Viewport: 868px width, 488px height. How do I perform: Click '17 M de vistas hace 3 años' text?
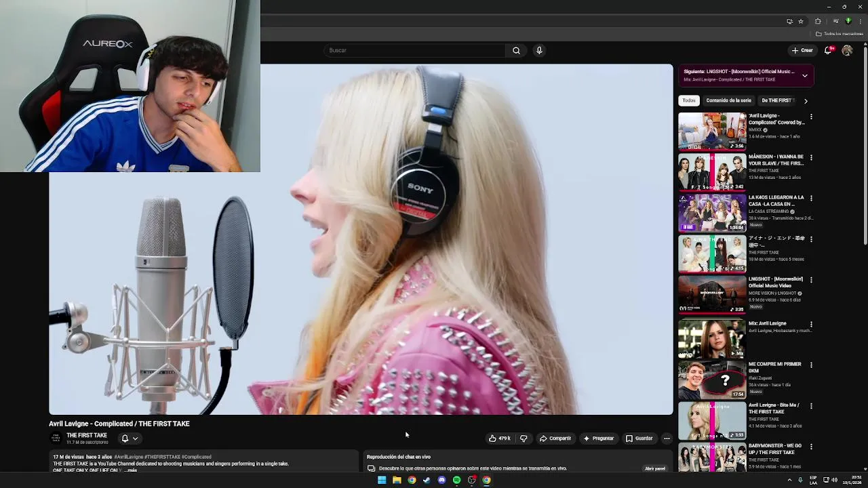coord(83,457)
